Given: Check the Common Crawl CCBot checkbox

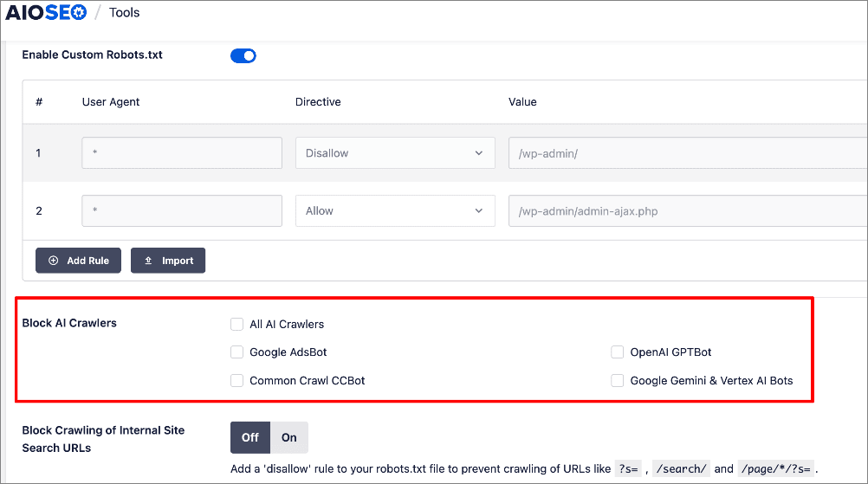Looking at the screenshot, I should coord(237,381).
